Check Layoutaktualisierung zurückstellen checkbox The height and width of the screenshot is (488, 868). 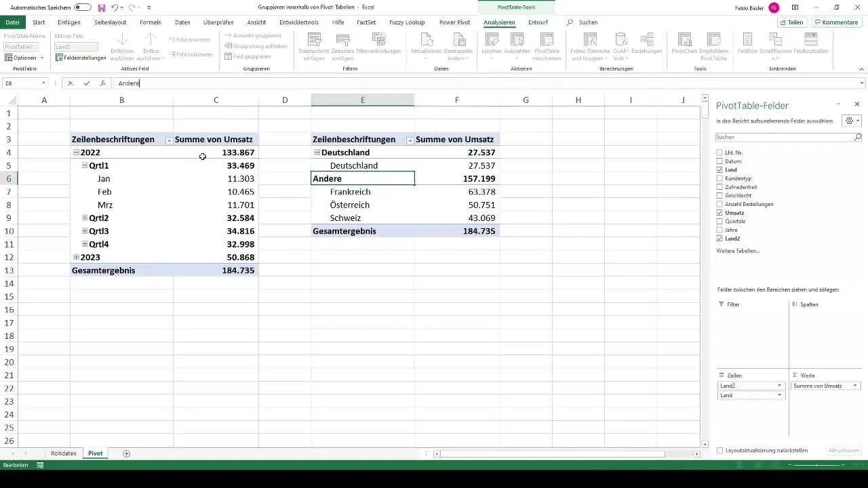pos(720,450)
